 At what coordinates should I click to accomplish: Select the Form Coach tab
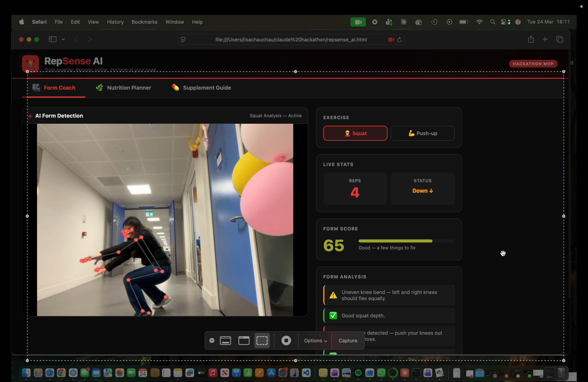(x=54, y=88)
